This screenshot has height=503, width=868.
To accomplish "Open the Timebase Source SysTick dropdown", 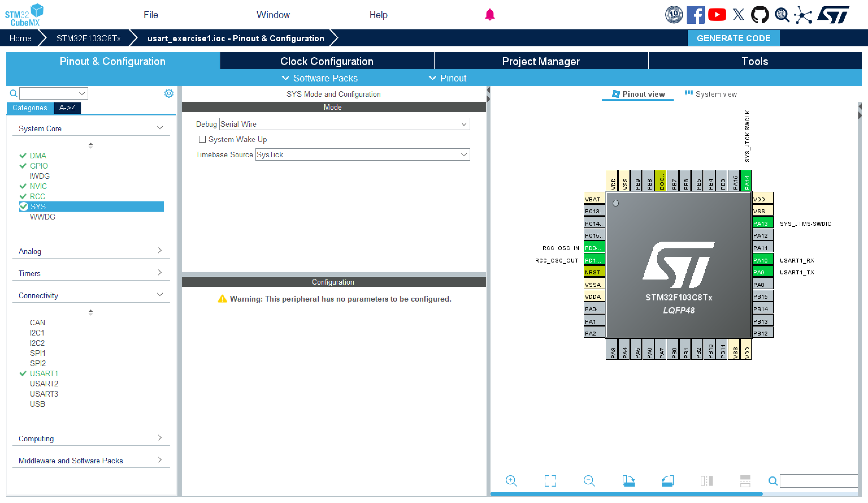I will [x=362, y=155].
